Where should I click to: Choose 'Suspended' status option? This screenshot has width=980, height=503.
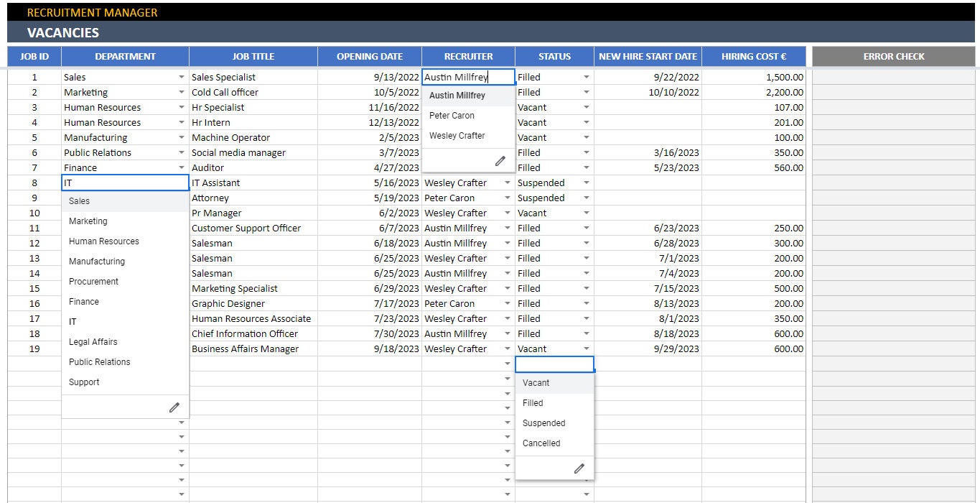coord(543,423)
